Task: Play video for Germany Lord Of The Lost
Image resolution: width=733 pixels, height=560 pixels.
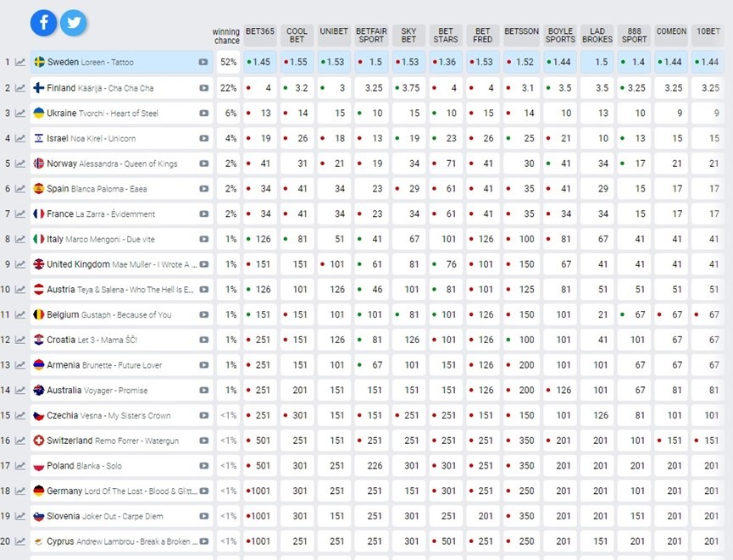Action: click(x=203, y=491)
